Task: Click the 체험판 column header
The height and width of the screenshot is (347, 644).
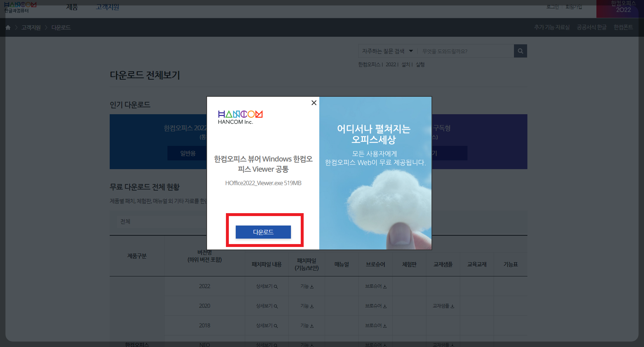Action: pos(409,264)
